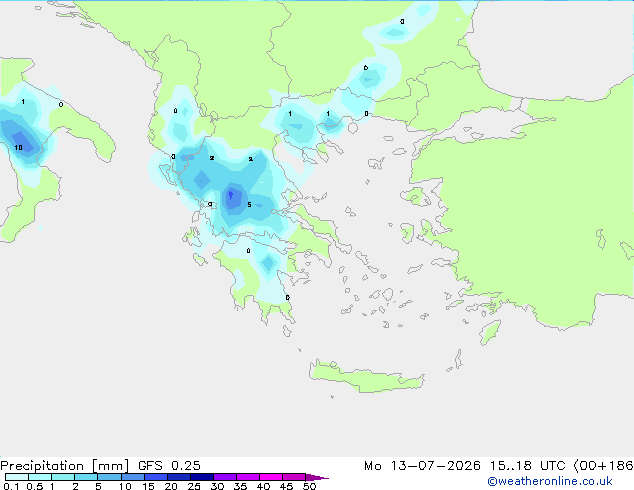Click the '20' legend tick label

pyautogui.click(x=171, y=486)
